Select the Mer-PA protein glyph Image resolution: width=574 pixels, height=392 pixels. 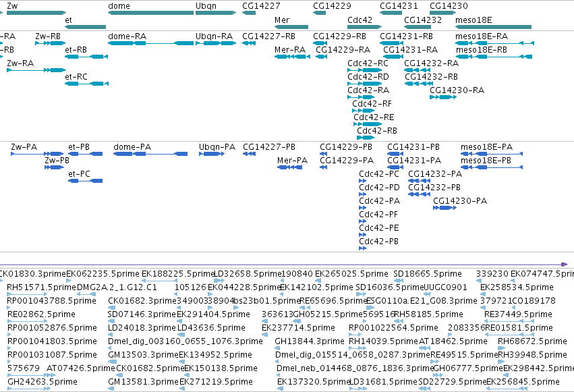point(289,167)
